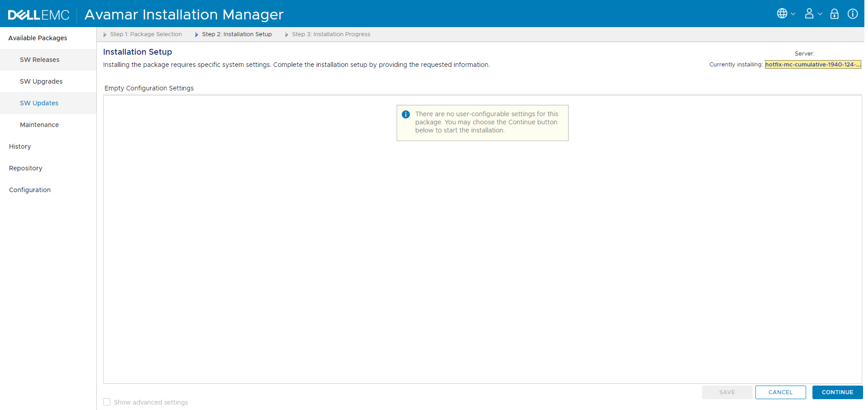Select SW Upgrades in the sidebar
The image size is (868, 410).
point(41,81)
